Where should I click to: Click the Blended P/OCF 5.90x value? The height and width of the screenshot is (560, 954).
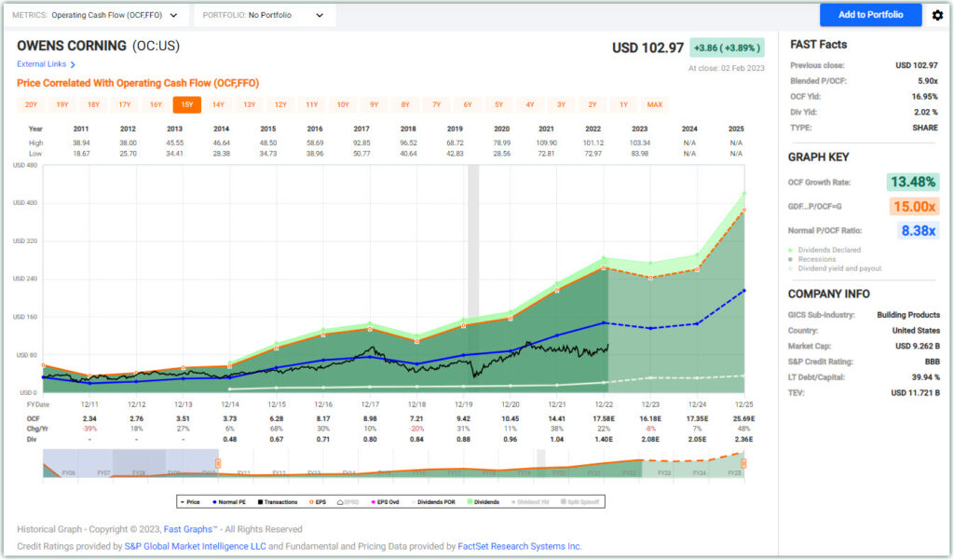point(927,81)
